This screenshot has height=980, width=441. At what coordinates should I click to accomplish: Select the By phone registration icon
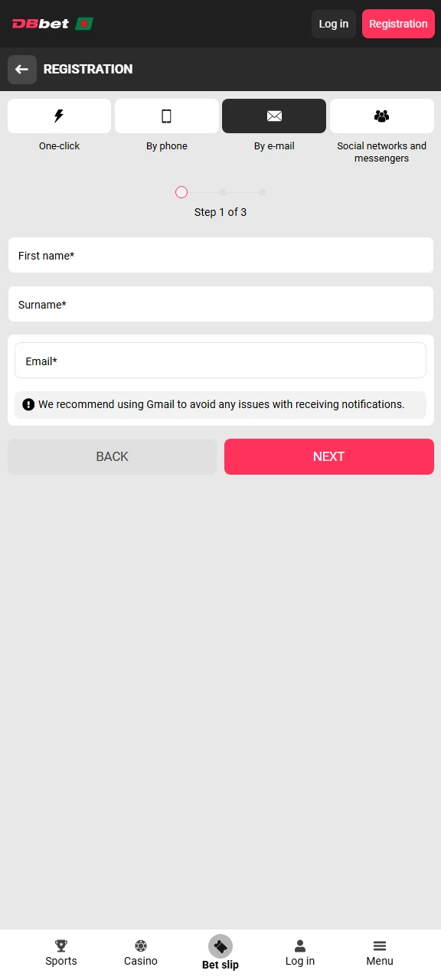[x=166, y=115]
